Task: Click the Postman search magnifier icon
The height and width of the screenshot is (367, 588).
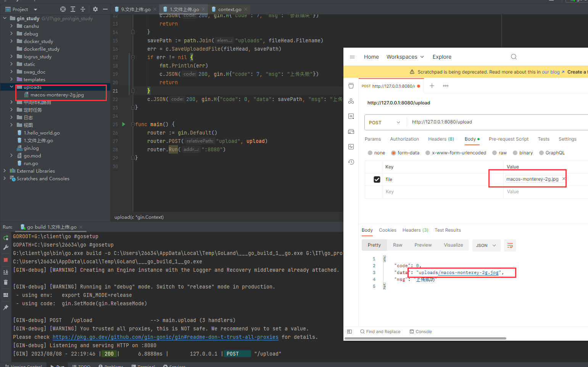Action: coord(514,57)
